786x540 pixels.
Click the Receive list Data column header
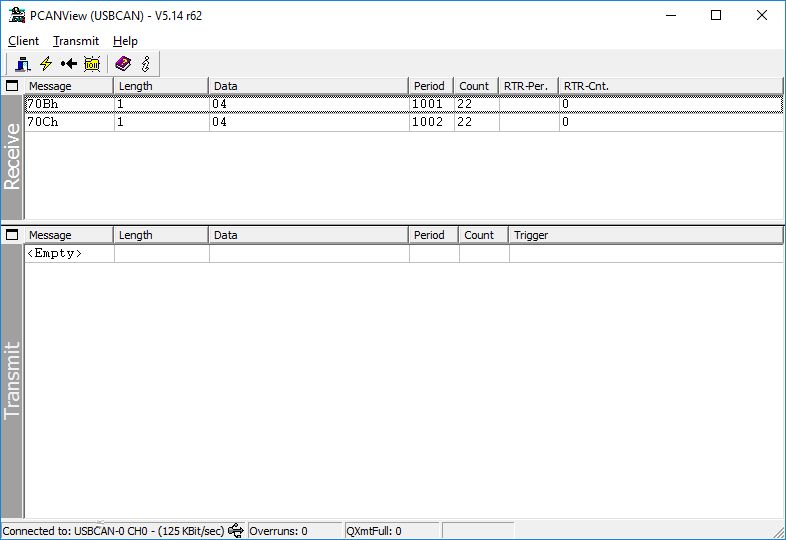click(309, 86)
